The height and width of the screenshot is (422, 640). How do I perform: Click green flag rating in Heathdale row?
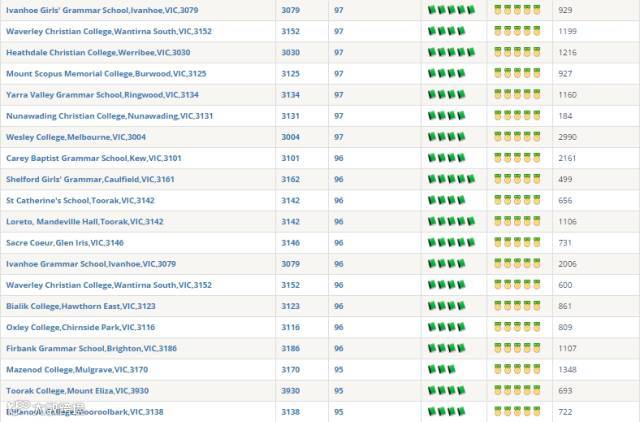point(451,52)
